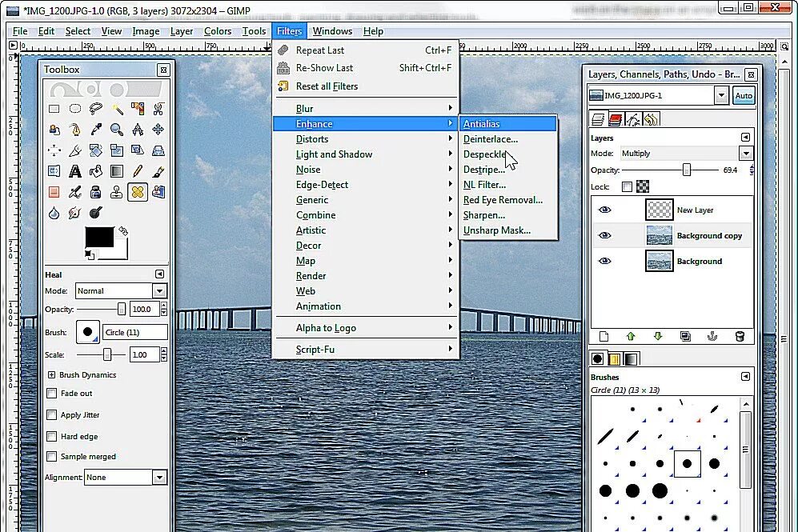This screenshot has width=798, height=532.
Task: Open the Blur submenu
Action: click(366, 108)
